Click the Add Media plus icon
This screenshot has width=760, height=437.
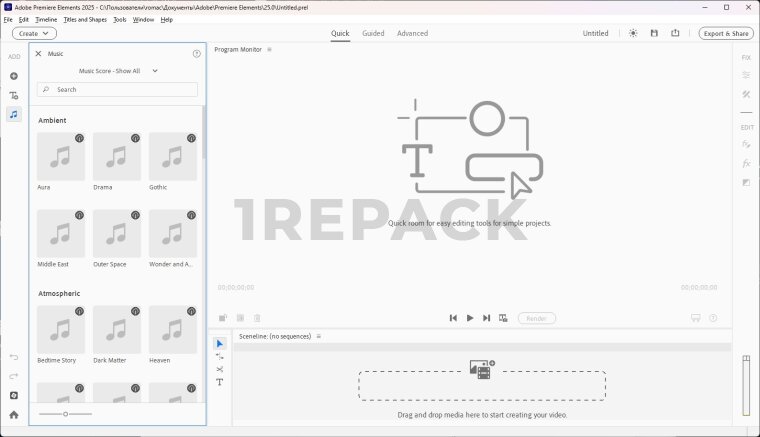click(14, 76)
